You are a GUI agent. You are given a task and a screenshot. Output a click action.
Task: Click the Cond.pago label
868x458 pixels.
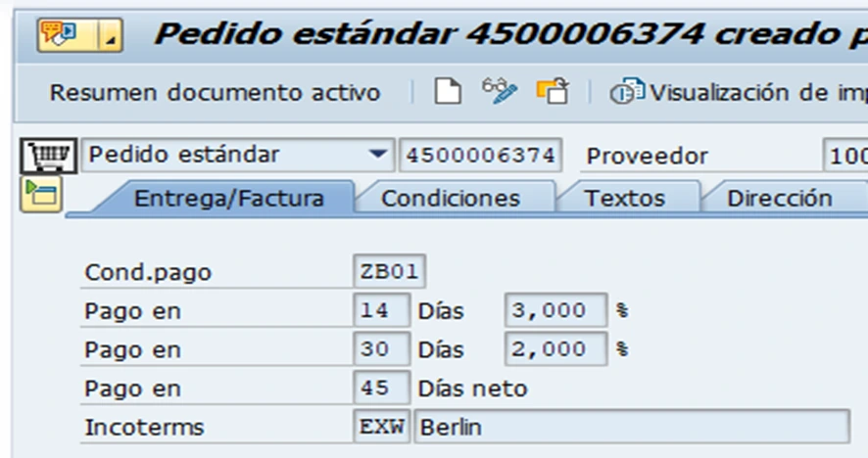point(148,272)
